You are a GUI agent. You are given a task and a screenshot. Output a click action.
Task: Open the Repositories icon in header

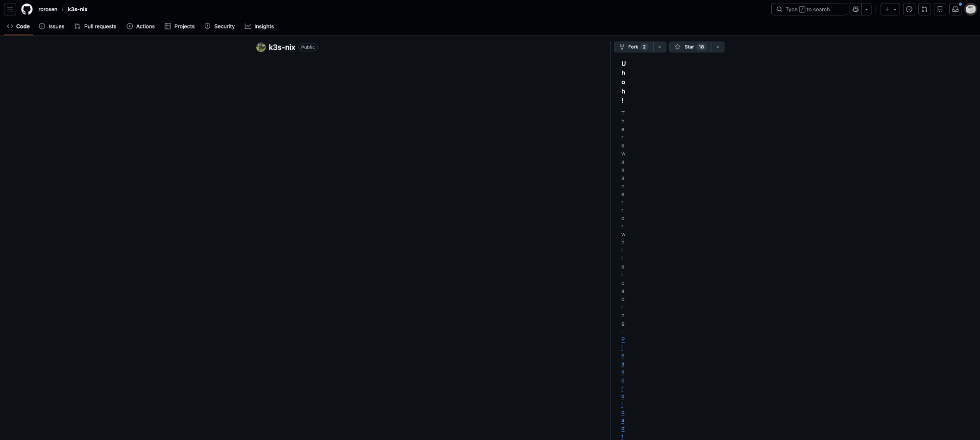click(940, 9)
